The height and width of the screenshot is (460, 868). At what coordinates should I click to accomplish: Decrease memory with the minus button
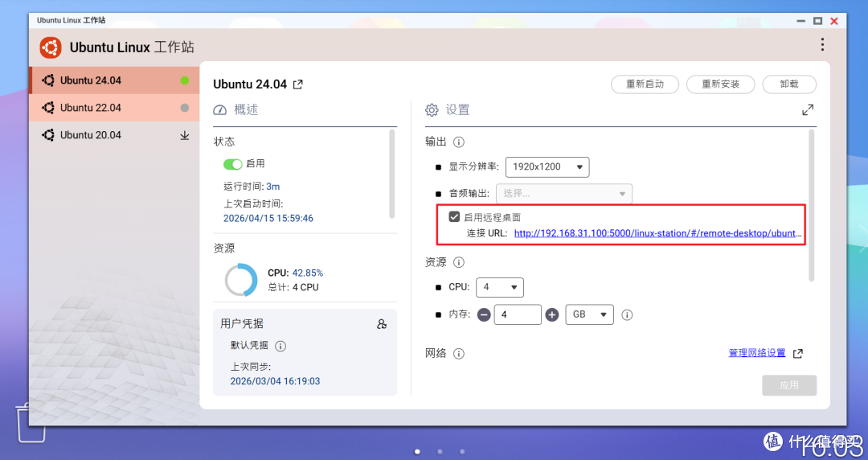point(484,314)
